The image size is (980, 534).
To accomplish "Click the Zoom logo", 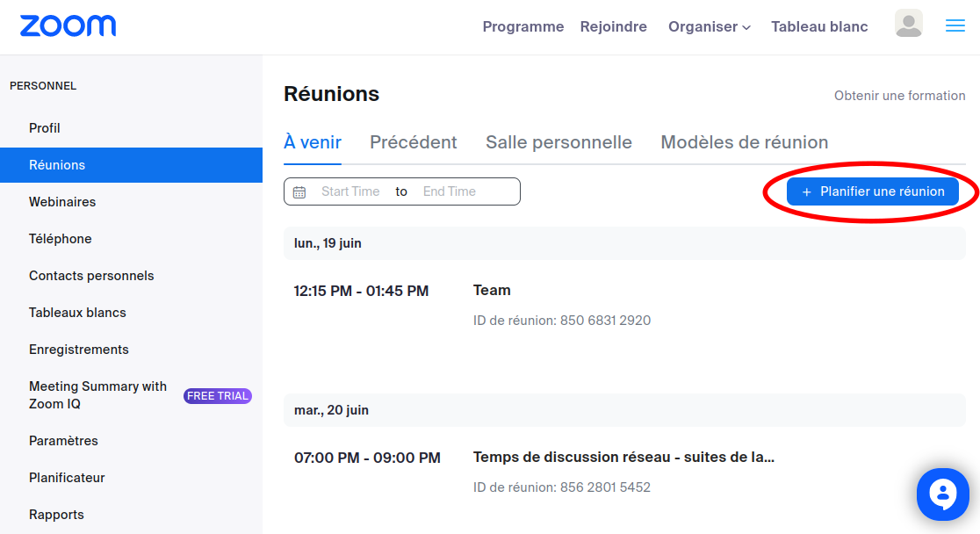I will [x=67, y=25].
